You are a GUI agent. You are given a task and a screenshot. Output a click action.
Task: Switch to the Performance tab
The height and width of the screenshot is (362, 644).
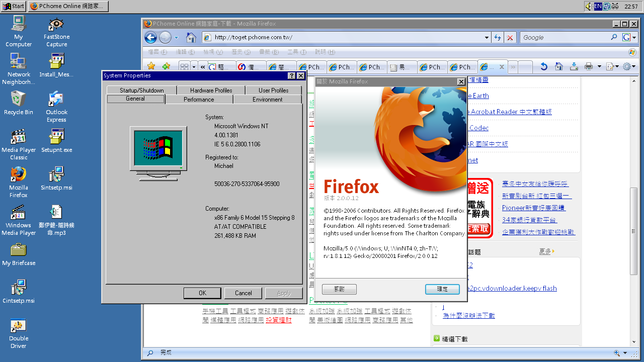199,100
